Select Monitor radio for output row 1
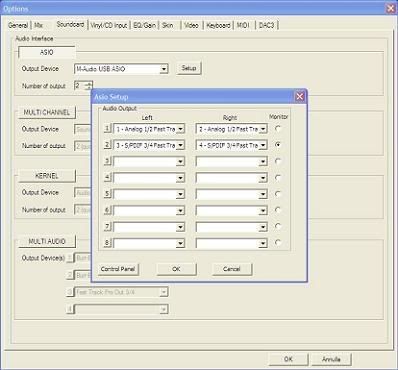Image resolution: width=398 pixels, height=370 pixels. pos(278,128)
